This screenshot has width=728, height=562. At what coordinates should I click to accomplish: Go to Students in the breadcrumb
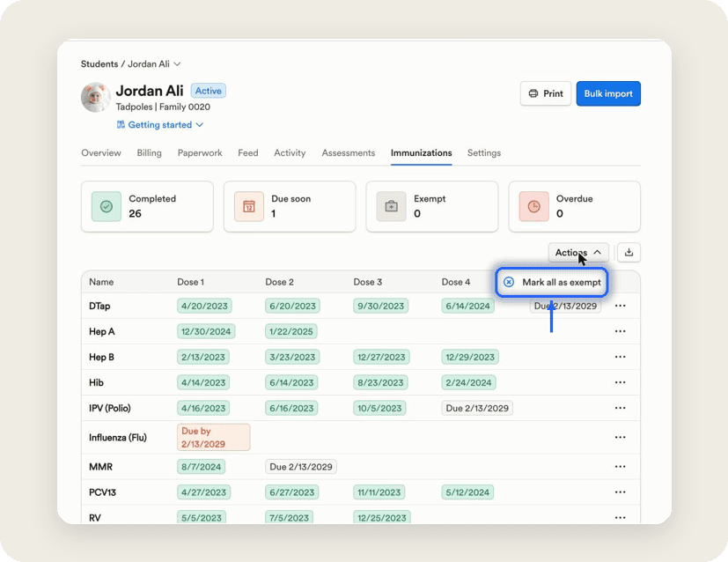click(99, 64)
